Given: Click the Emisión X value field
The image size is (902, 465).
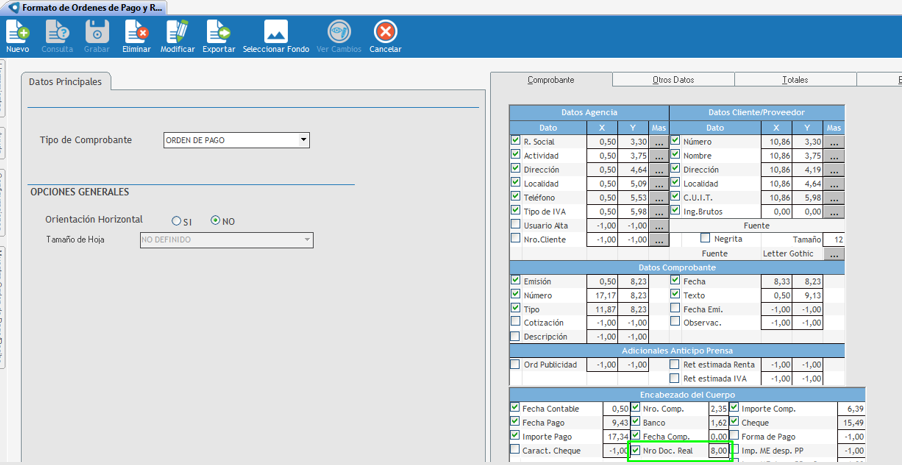Looking at the screenshot, I should click(x=602, y=282).
